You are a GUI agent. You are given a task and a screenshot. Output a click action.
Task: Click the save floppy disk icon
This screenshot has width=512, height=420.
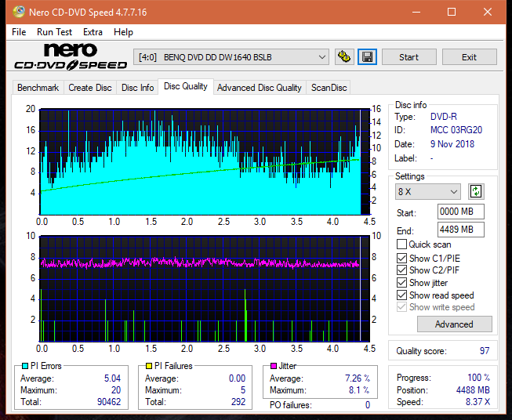[x=368, y=57]
